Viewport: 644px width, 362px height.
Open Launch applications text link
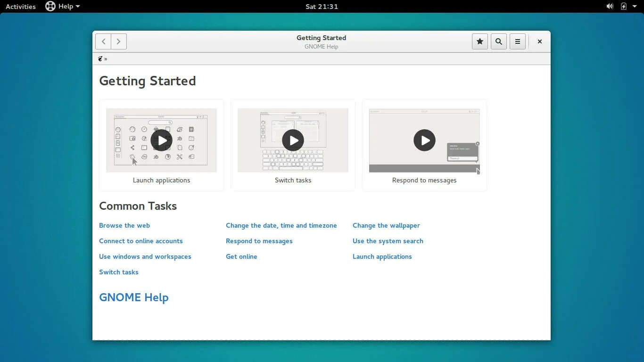click(382, 256)
